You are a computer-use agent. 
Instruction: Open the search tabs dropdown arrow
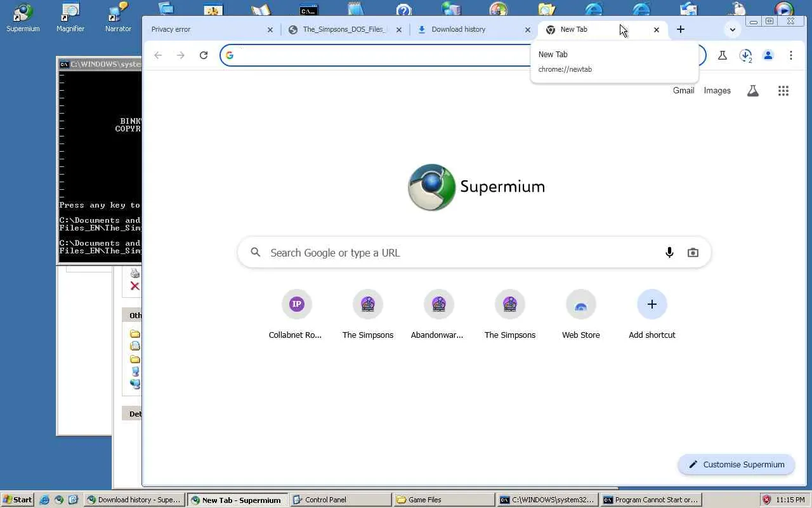pos(733,29)
